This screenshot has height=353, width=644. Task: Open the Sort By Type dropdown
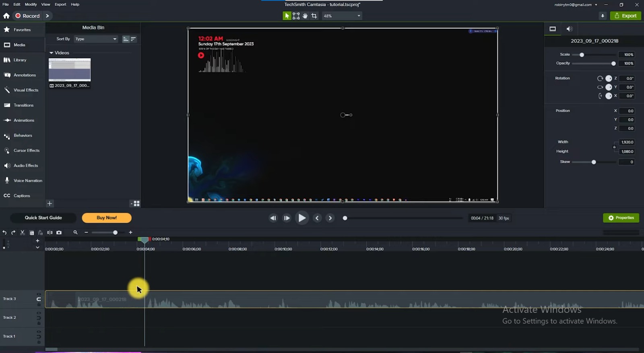(x=96, y=39)
